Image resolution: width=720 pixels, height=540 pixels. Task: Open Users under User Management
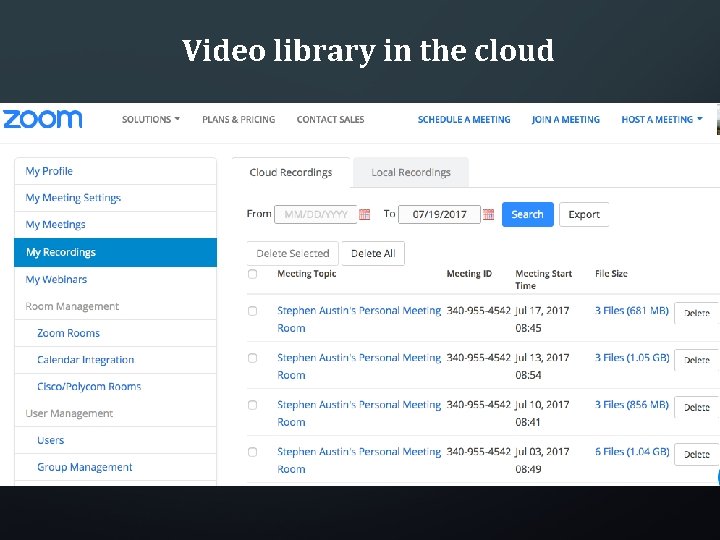click(115, 440)
